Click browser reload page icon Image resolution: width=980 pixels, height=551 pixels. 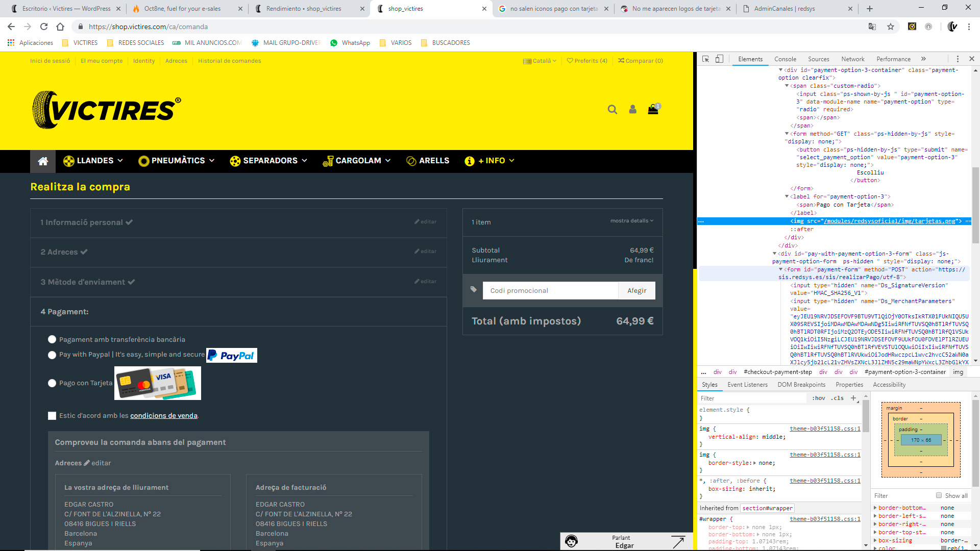coord(44,27)
